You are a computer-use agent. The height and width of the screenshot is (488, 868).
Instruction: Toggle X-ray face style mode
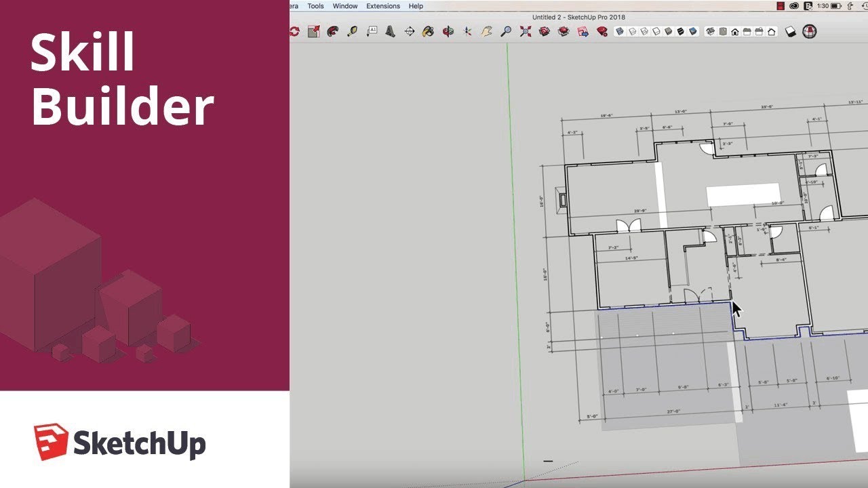(x=619, y=30)
